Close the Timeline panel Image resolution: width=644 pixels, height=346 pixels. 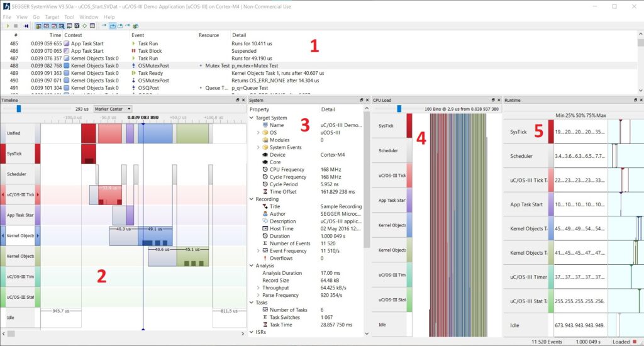(x=243, y=100)
